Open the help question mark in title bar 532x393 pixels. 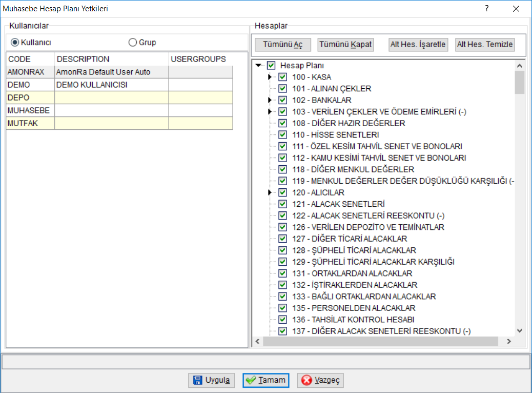click(487, 9)
